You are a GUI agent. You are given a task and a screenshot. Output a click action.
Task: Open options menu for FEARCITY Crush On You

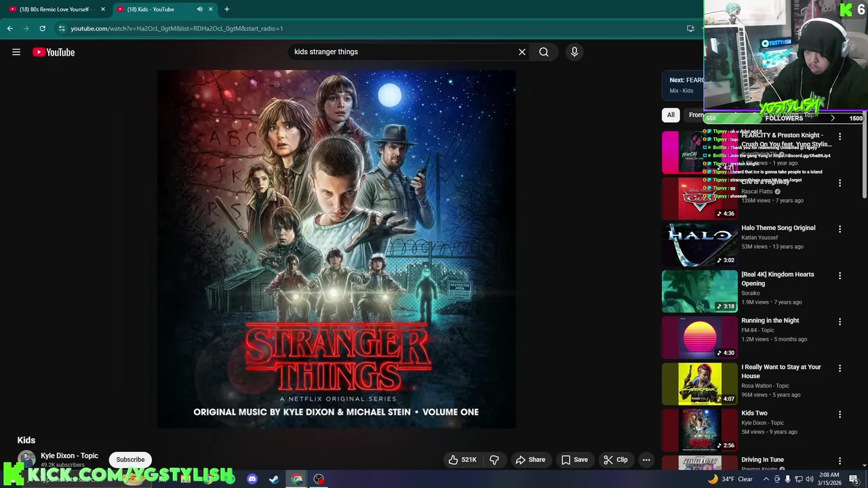(x=840, y=137)
